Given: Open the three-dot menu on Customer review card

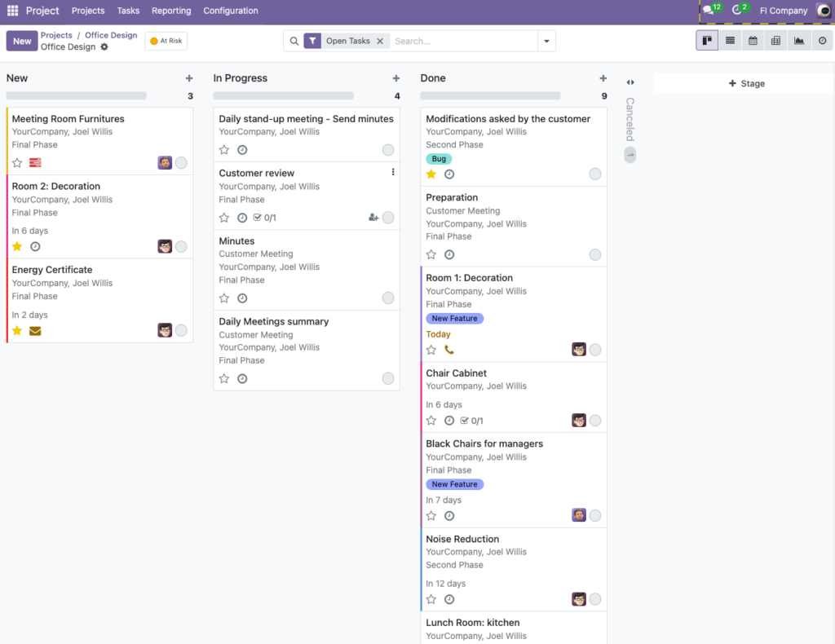Looking at the screenshot, I should (x=393, y=172).
